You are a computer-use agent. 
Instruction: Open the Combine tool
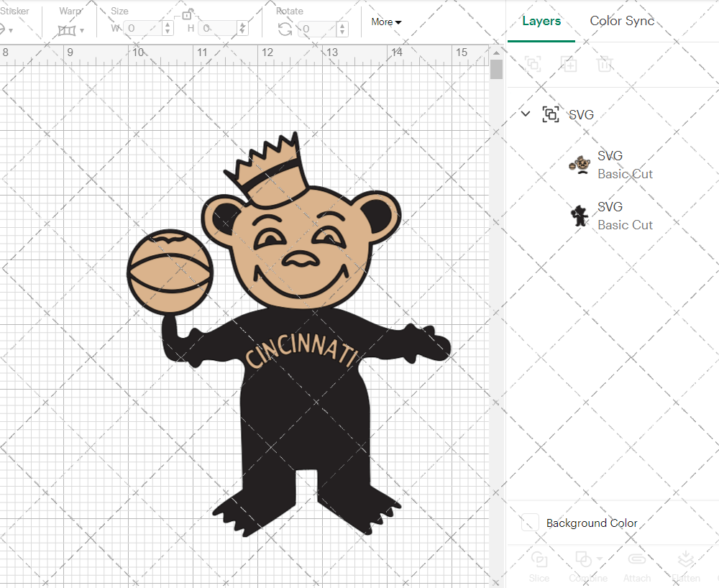click(585, 566)
